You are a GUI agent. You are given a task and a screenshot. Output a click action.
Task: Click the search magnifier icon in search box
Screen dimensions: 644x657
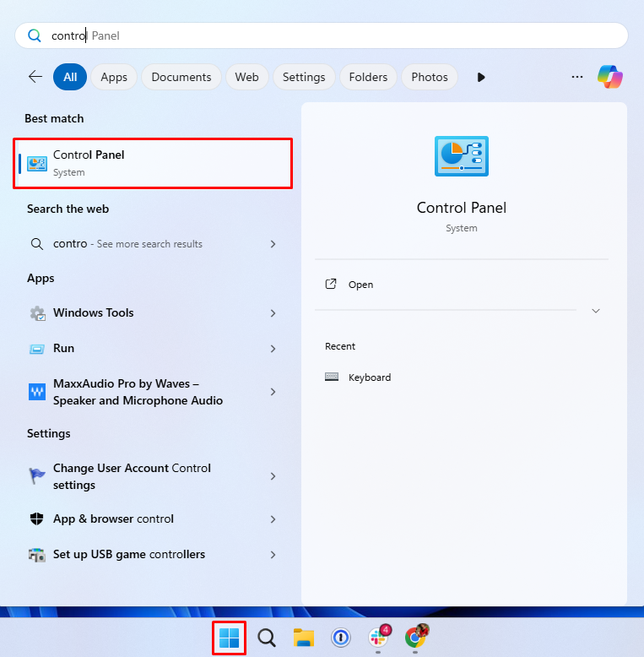(x=35, y=35)
